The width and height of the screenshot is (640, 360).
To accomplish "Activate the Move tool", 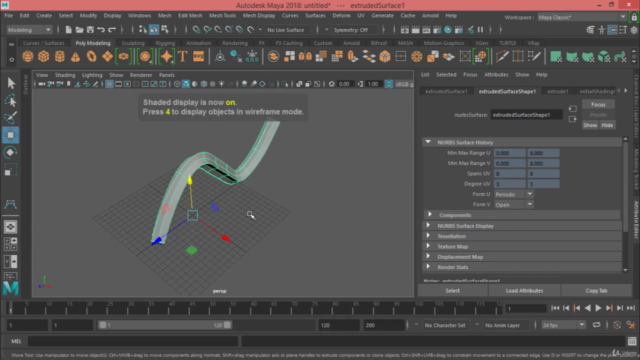I will pyautogui.click(x=11, y=135).
